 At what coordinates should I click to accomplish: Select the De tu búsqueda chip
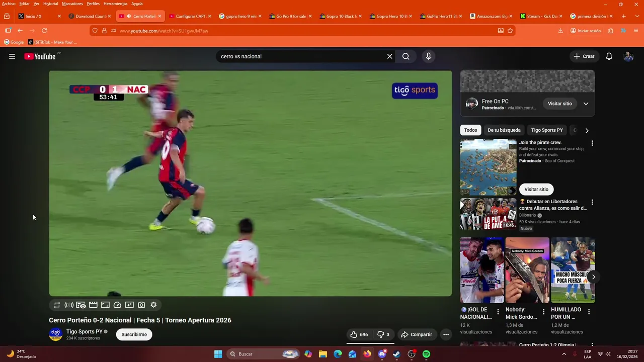tap(504, 130)
